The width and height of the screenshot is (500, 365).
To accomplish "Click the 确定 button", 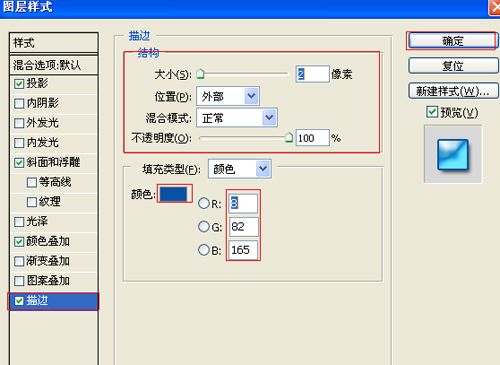I will (x=452, y=41).
